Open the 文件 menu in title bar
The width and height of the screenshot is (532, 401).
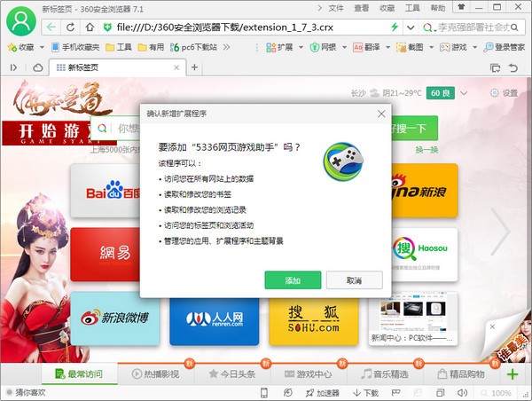(x=335, y=7)
